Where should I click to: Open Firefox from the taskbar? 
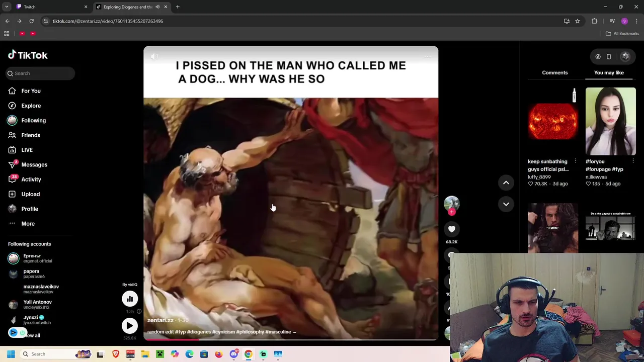(x=218, y=354)
